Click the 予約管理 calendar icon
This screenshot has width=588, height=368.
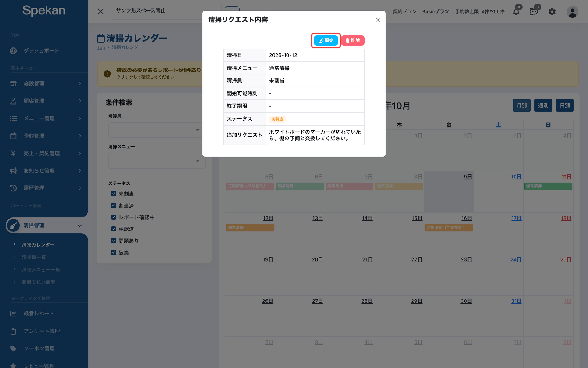(13, 136)
